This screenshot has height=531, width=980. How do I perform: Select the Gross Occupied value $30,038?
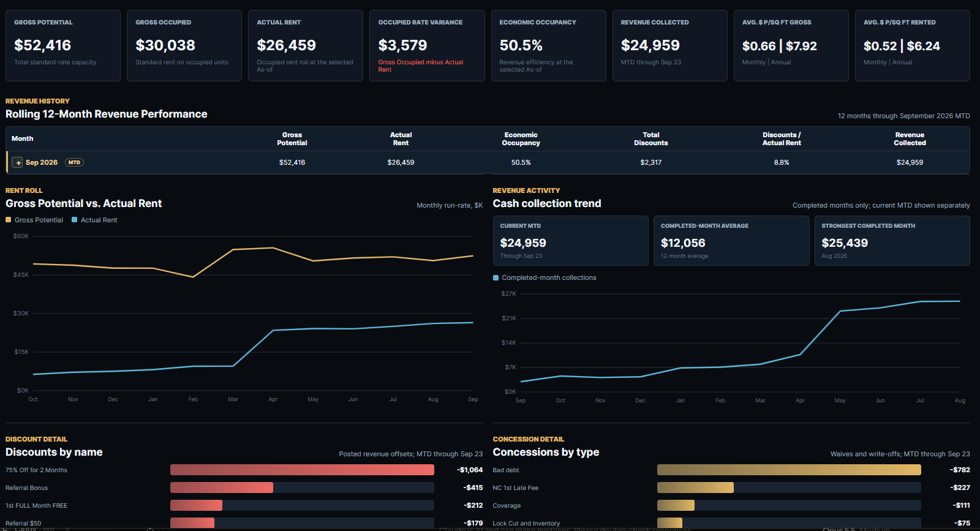click(165, 45)
